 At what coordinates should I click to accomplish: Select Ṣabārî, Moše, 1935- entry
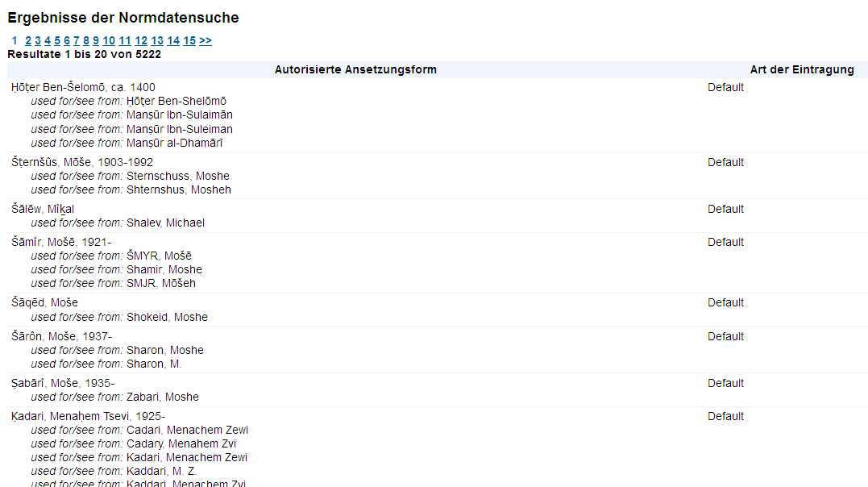click(63, 383)
